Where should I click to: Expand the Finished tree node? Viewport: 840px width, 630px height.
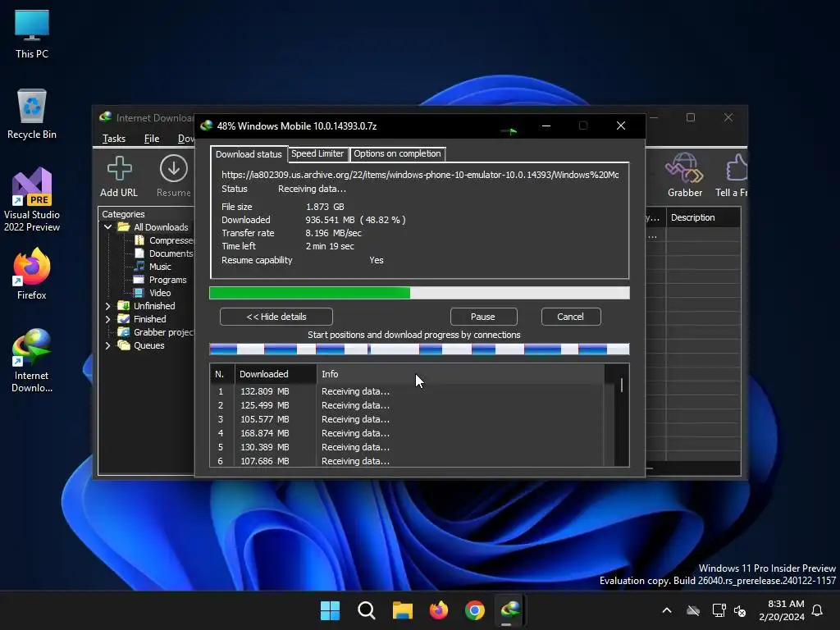tap(107, 319)
